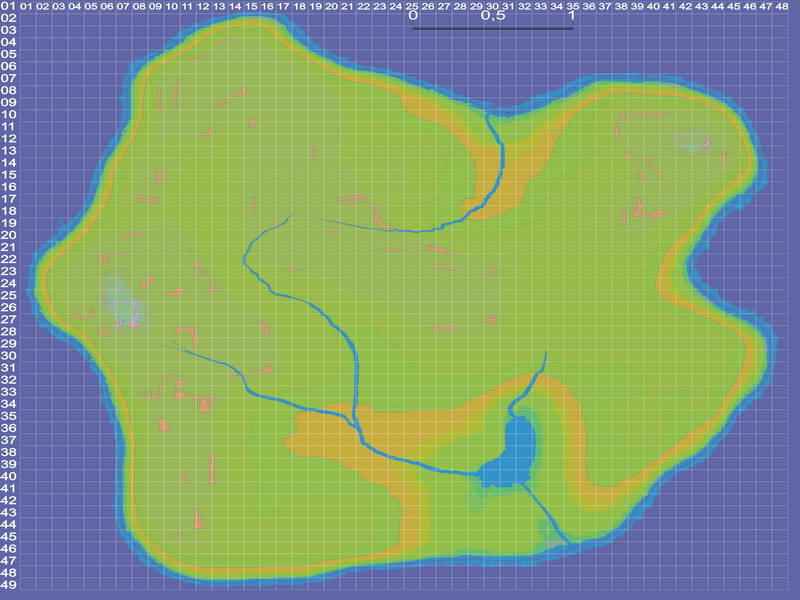800x600 pixels.
Task: Click the scale bar's black line
Action: coord(492,28)
